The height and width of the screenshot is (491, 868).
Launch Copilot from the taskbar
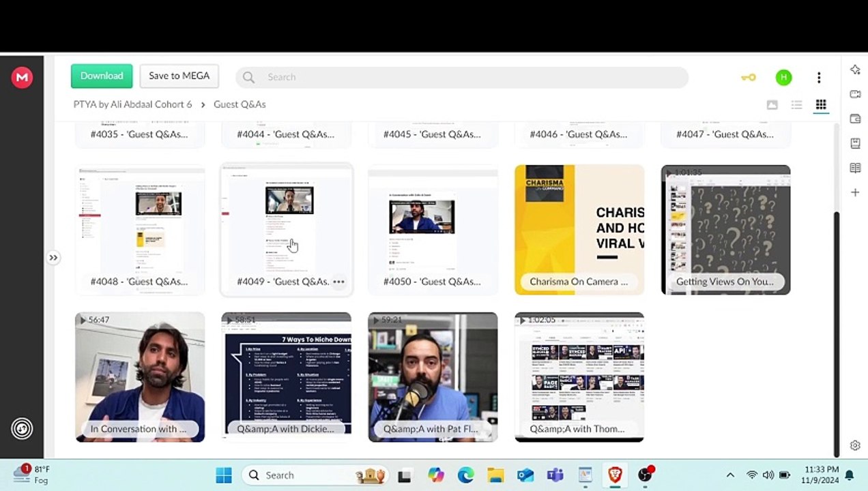pyautogui.click(x=435, y=475)
